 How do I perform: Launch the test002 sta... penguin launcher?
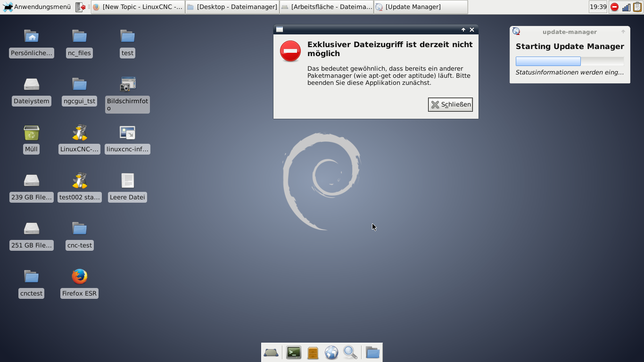79,181
